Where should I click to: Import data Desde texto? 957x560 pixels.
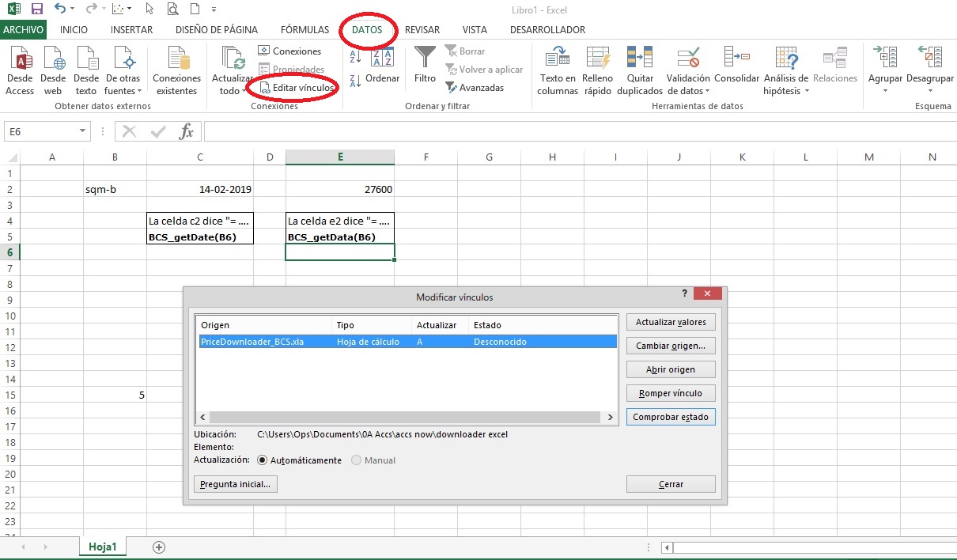coord(85,71)
